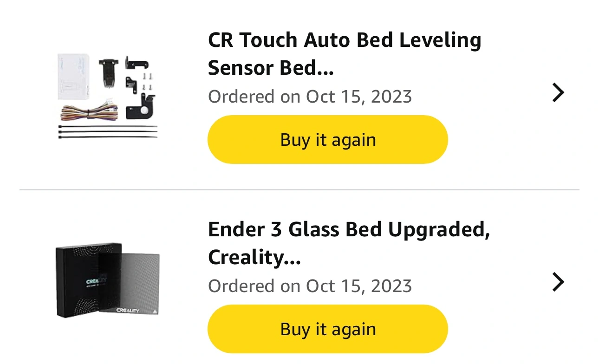Buy the CR Touch sensor again
The width and height of the screenshot is (599, 364).
(x=328, y=140)
